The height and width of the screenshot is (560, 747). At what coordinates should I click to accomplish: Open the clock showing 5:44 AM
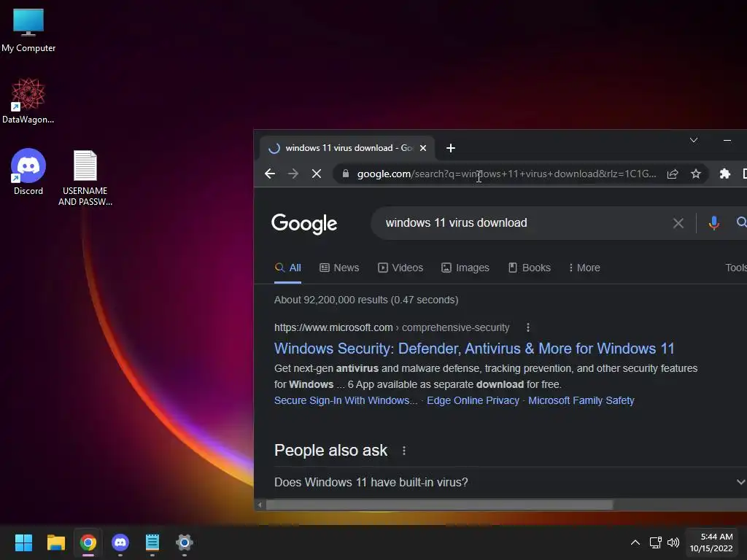712,542
